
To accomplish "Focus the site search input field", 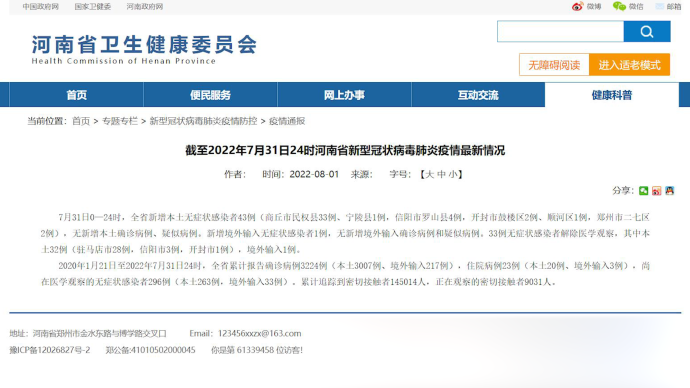I will [x=561, y=31].
